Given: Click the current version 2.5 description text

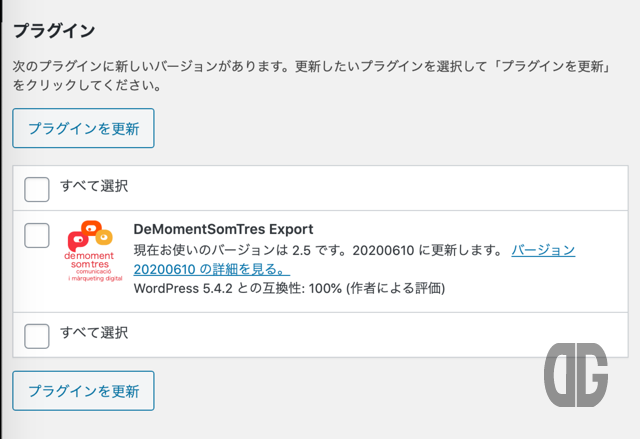Looking at the screenshot, I should (319, 250).
